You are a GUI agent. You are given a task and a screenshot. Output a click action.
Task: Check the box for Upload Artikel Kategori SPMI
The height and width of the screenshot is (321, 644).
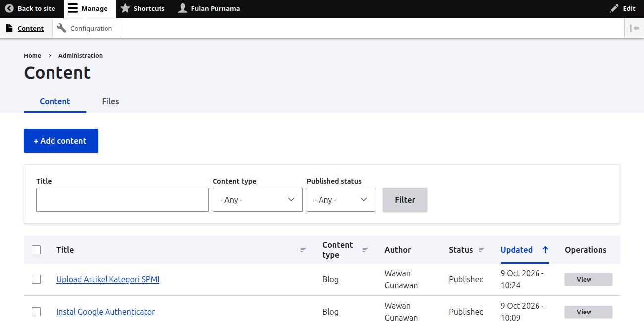click(36, 279)
